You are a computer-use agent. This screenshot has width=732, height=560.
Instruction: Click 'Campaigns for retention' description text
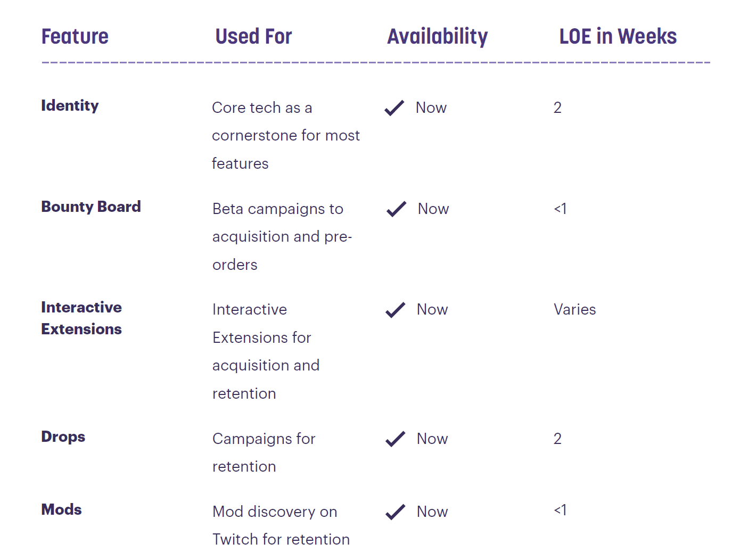click(x=264, y=452)
